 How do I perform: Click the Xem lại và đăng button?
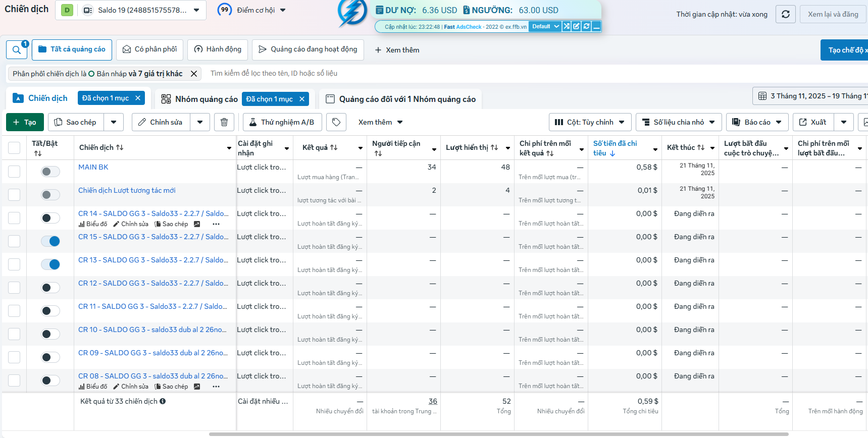(833, 14)
